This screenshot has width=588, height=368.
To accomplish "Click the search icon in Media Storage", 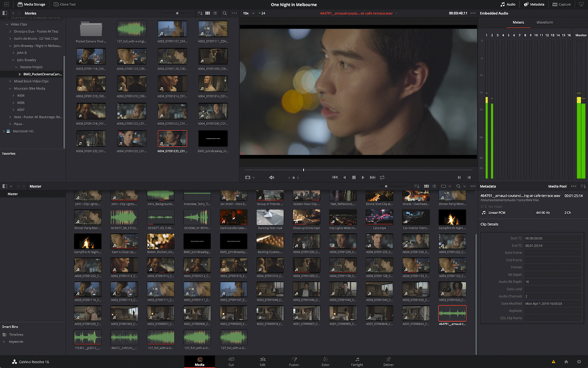I will point(225,13).
